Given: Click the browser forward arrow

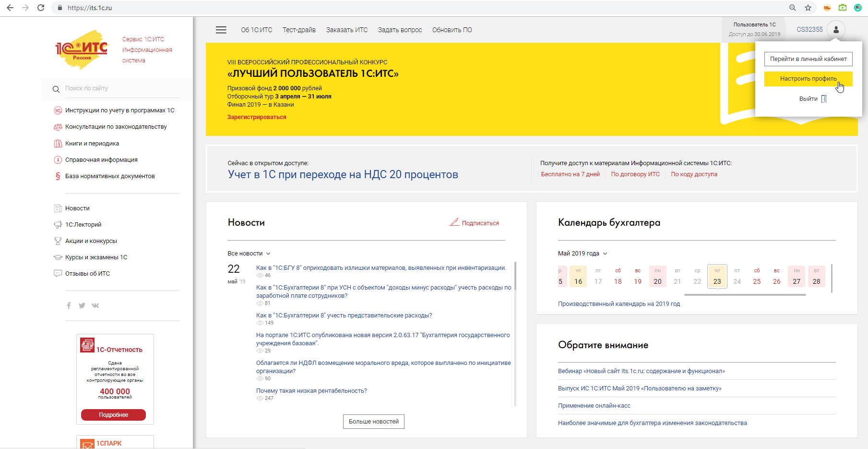Looking at the screenshot, I should 25,8.
